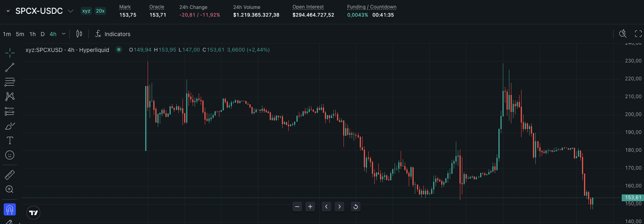Viewport: 644px width, 224px height.
Task: Select the trend line drawing tool
Action: pyautogui.click(x=10, y=67)
